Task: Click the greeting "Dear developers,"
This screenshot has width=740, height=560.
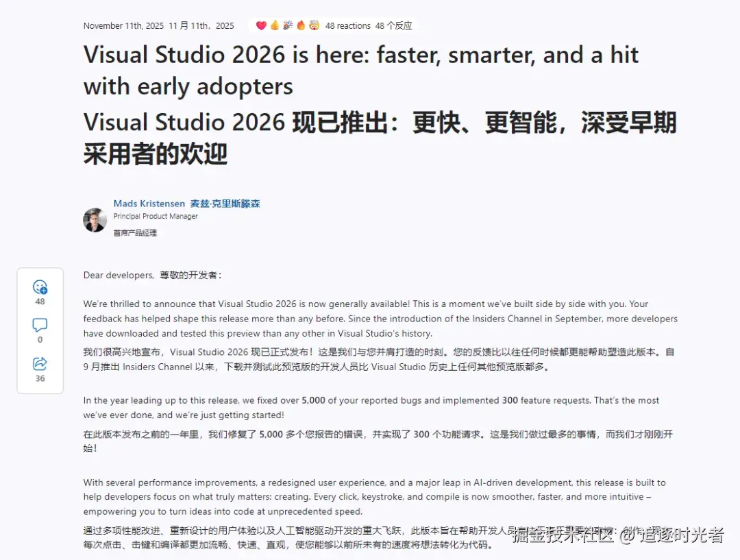Action: 119,276
